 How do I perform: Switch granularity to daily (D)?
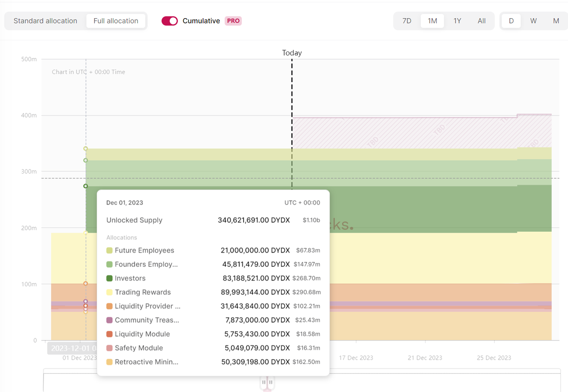(x=511, y=21)
